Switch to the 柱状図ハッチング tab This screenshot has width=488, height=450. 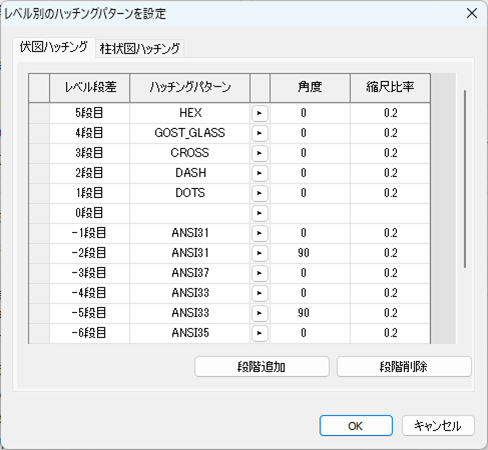click(140, 49)
